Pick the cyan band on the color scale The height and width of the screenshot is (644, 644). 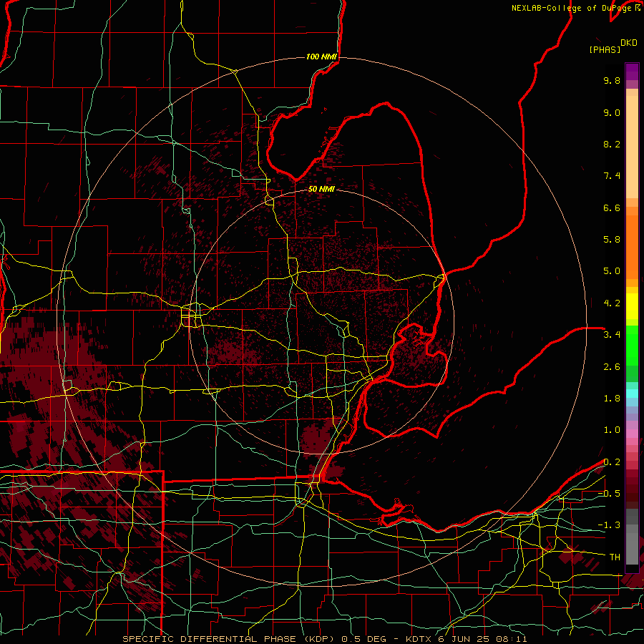pos(632,393)
